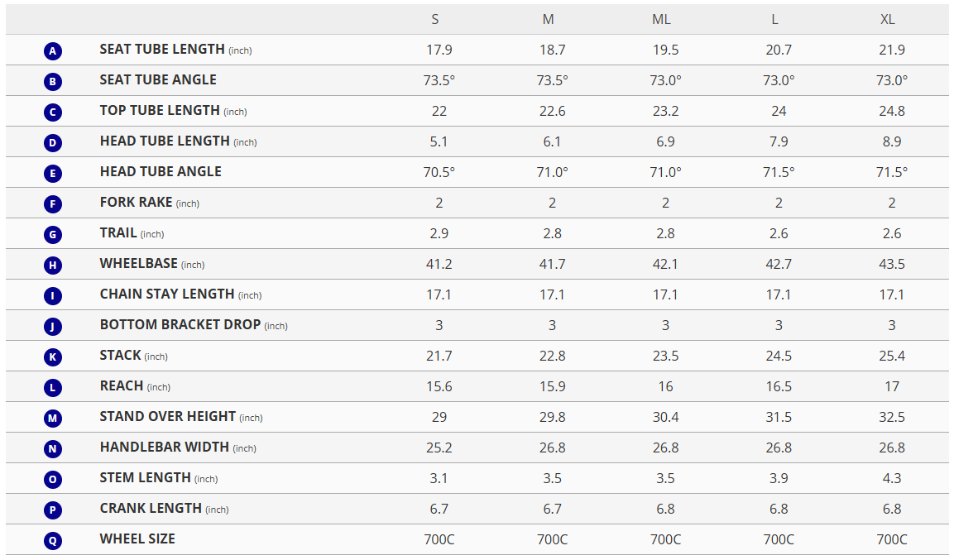The height and width of the screenshot is (560, 954).
Task: Click the CRANK LENGTH row label
Action: tap(151, 509)
